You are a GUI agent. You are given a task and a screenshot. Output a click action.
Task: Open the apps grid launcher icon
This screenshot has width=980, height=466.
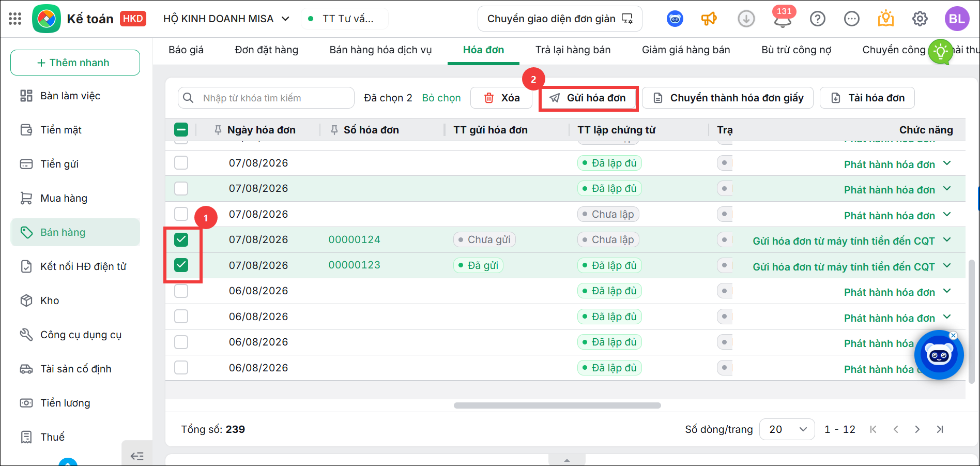(15, 19)
